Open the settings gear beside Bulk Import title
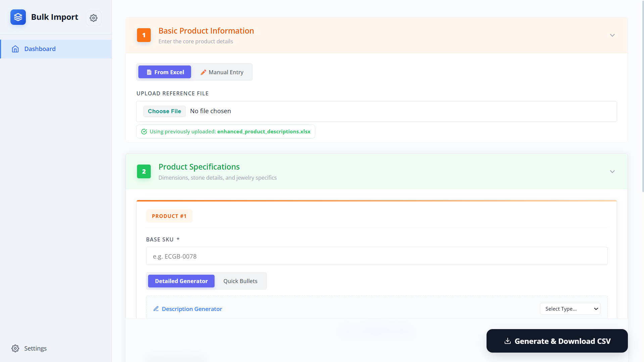Screen dimensions: 644x362 (93, 18)
